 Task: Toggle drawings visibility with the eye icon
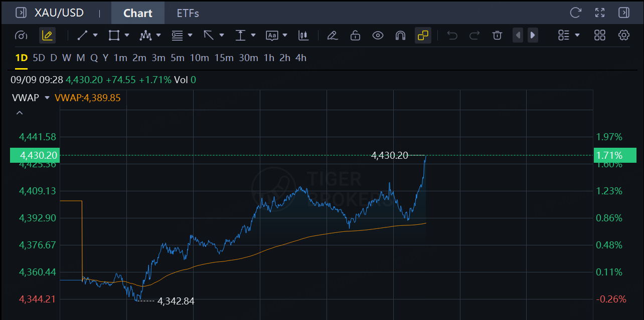(x=378, y=35)
